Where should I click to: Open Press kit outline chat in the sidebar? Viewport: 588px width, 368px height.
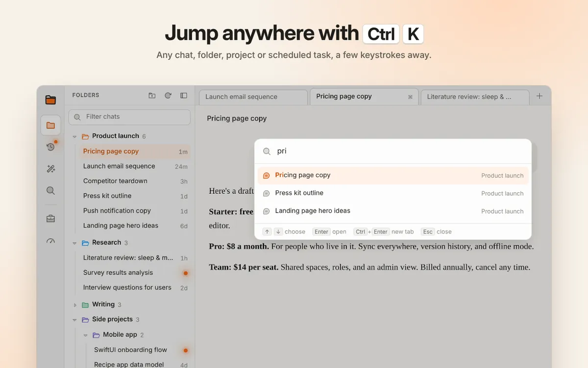[x=135, y=196]
